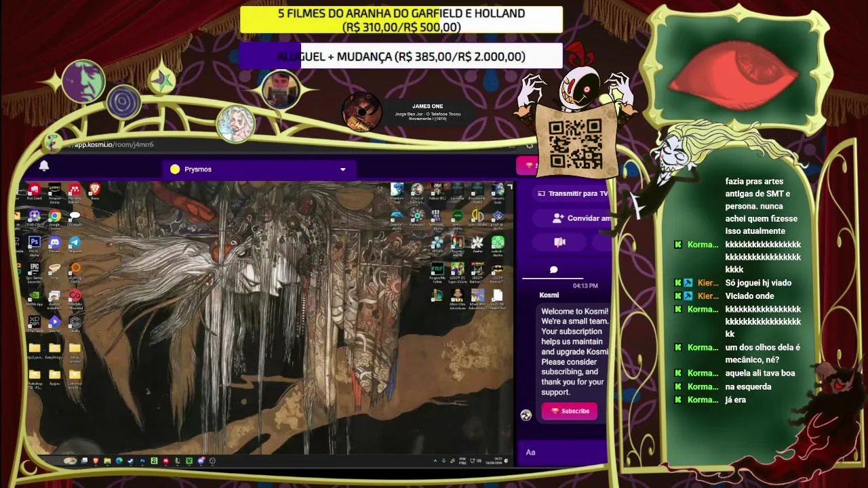
Task: Click the aluguel + mudança donation goal bar
Action: pos(401,57)
